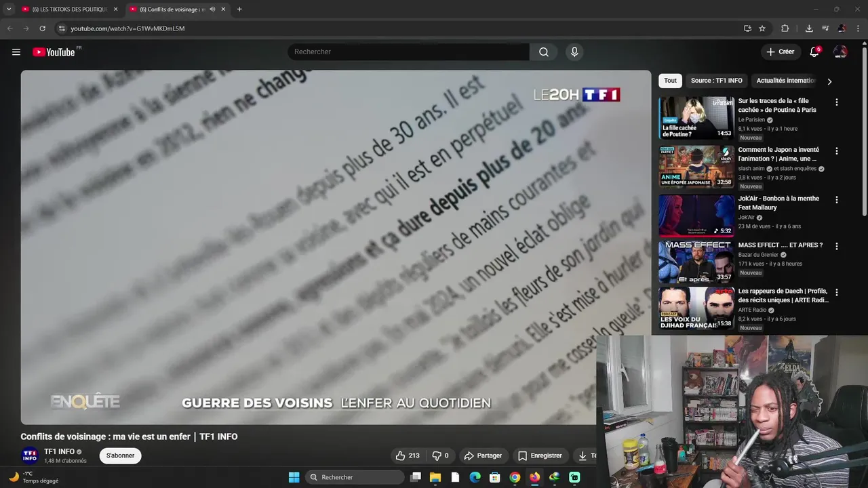868x488 pixels.
Task: Focus the Rechercher YouTube search field
Action: click(408, 52)
